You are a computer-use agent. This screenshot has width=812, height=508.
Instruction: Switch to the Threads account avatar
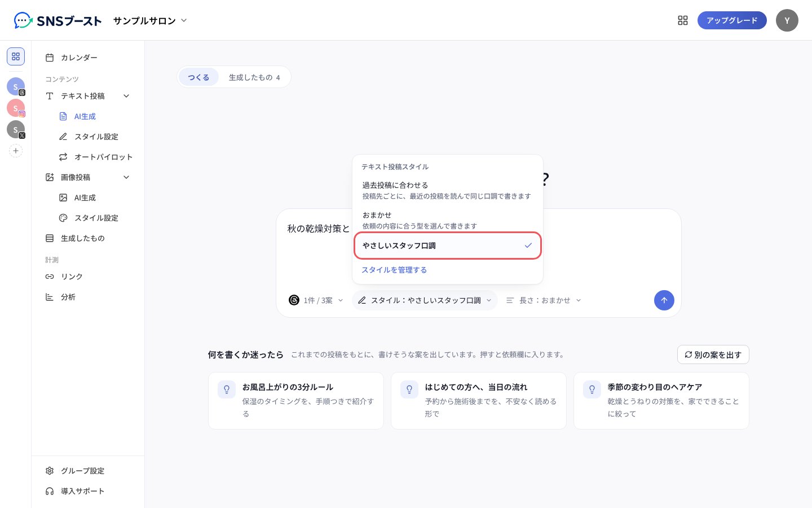tap(16, 86)
